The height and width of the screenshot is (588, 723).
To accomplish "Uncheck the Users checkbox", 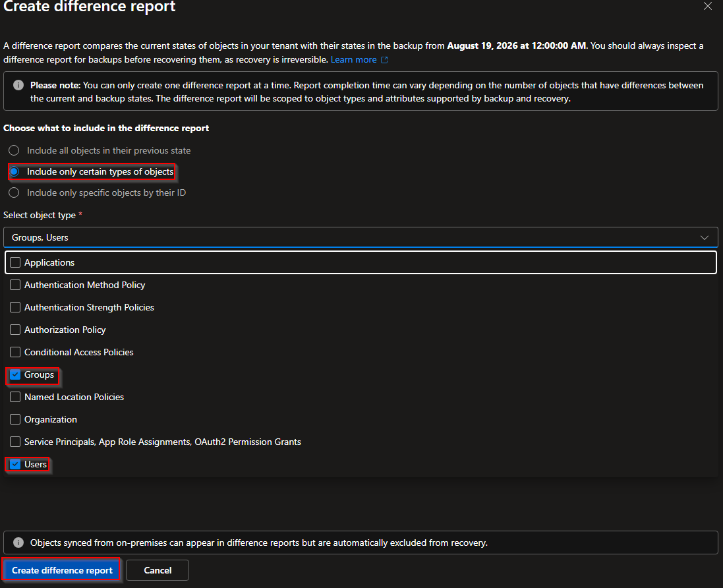I will coord(15,465).
